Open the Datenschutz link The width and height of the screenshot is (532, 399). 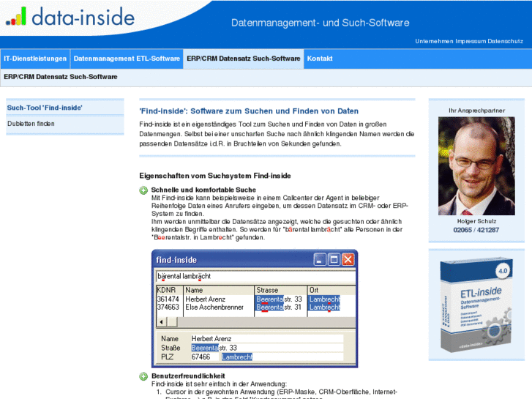click(x=506, y=41)
